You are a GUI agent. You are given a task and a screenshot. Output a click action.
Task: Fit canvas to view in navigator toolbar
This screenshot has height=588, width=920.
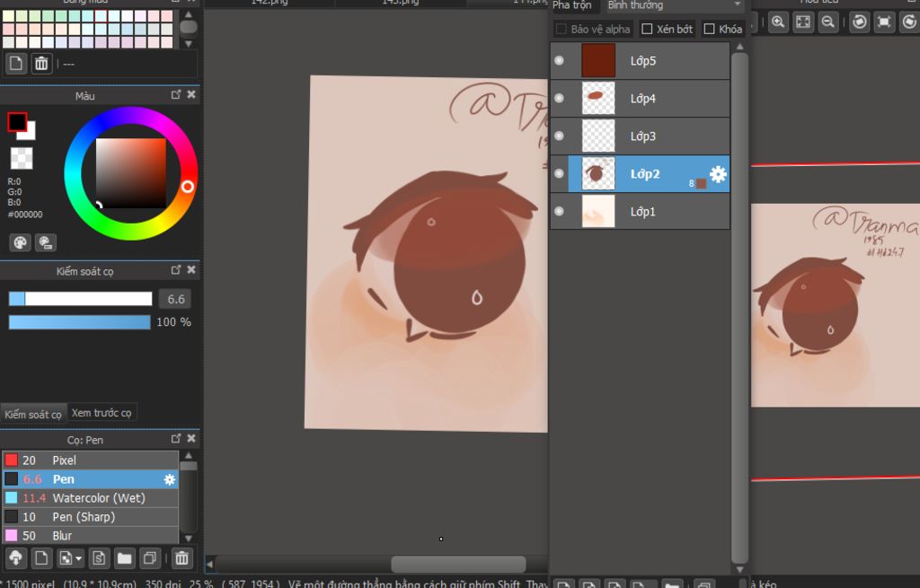803,22
